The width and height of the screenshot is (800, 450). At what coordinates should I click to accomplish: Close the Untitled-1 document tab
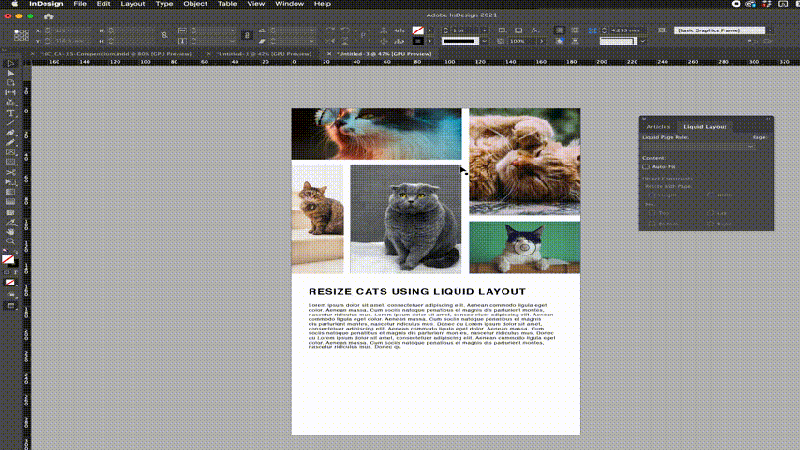209,54
